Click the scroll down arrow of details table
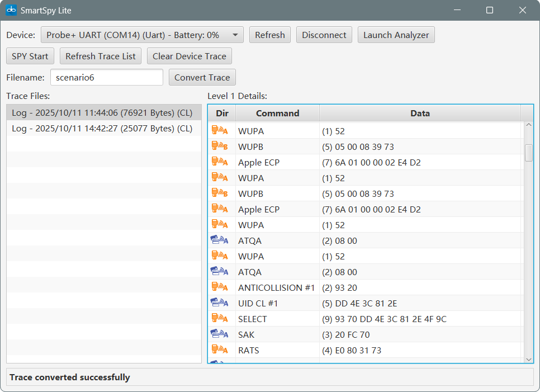 (x=529, y=359)
